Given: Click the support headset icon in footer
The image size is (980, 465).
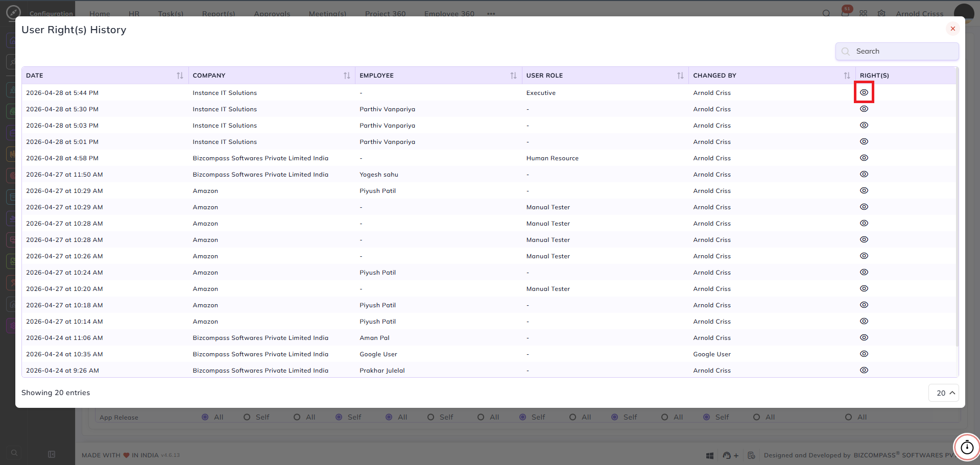Looking at the screenshot, I should click(x=727, y=455).
